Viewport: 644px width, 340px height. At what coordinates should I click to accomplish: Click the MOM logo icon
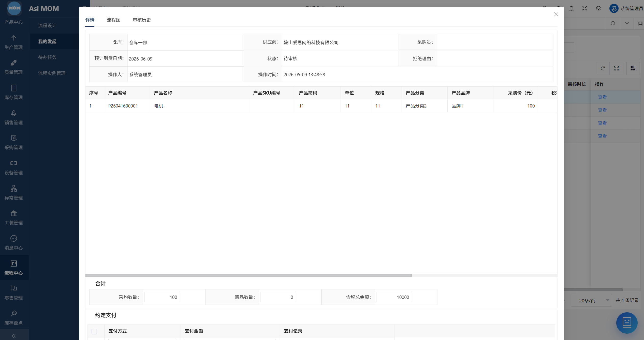point(14,8)
